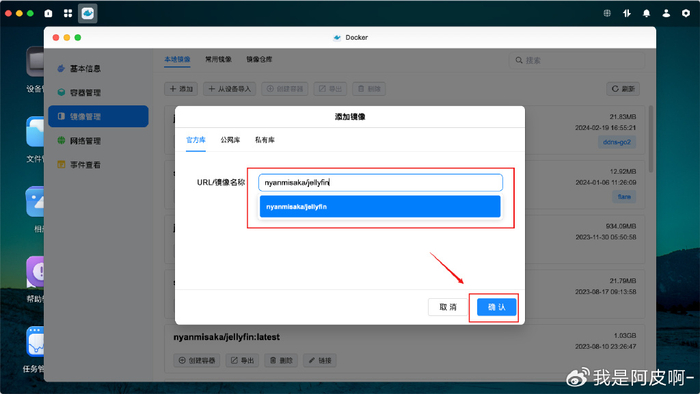700x394 pixels.
Task: Switch to 公网库 tab
Action: point(230,140)
